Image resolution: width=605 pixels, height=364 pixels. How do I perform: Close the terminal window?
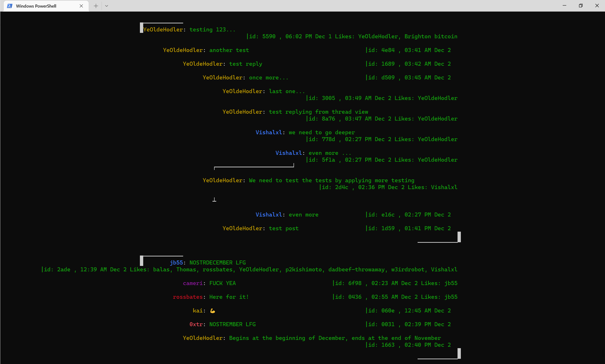coord(597,6)
